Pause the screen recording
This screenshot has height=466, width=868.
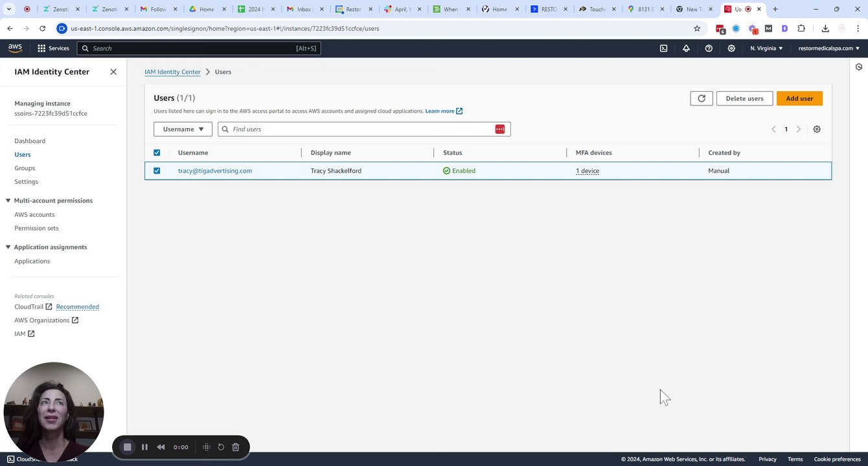(x=144, y=447)
